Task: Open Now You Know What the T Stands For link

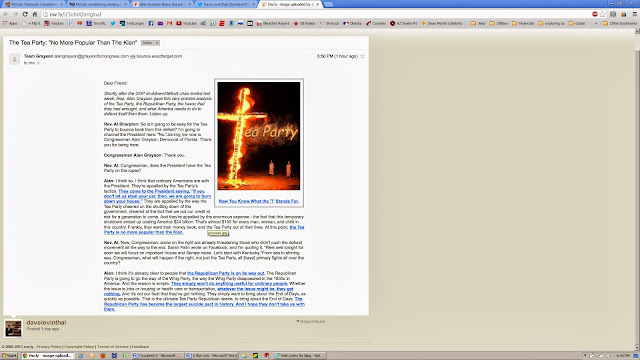Action: (259, 201)
